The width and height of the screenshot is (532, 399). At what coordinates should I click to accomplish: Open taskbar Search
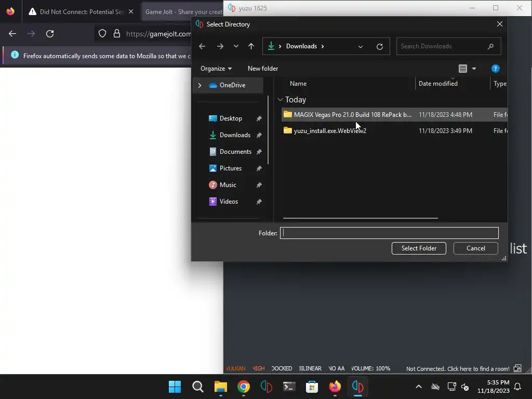198,387
